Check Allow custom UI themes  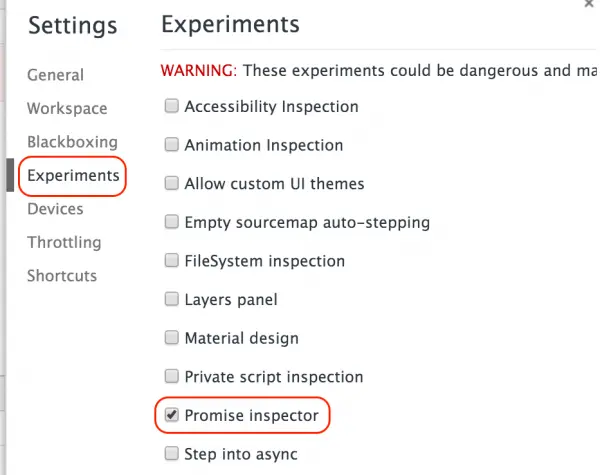point(172,184)
